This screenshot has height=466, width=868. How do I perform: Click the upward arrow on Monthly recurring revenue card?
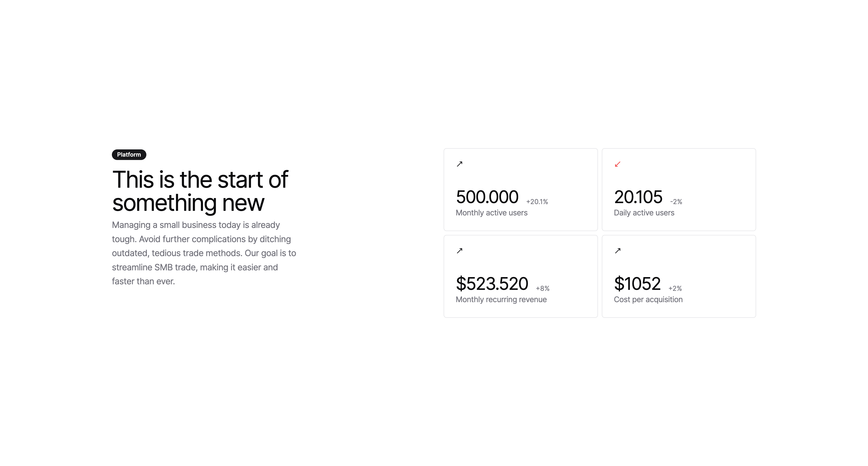[460, 251]
